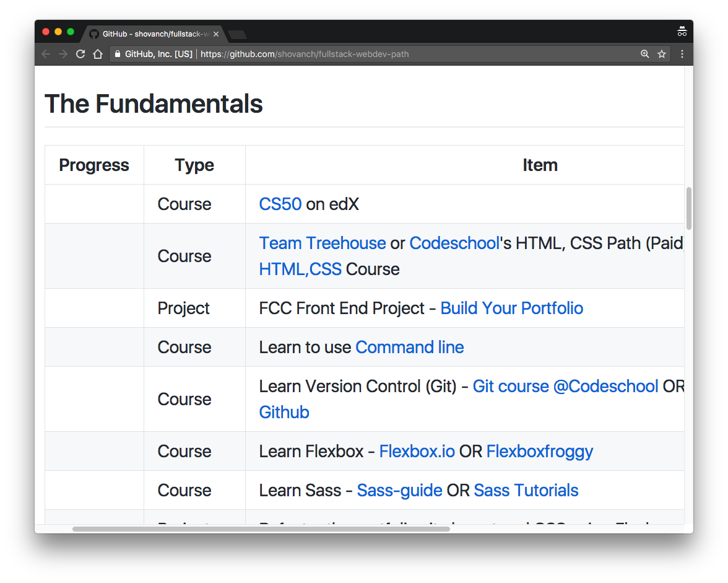Navigate forward with the forward arrow
728x583 pixels.
pyautogui.click(x=63, y=54)
